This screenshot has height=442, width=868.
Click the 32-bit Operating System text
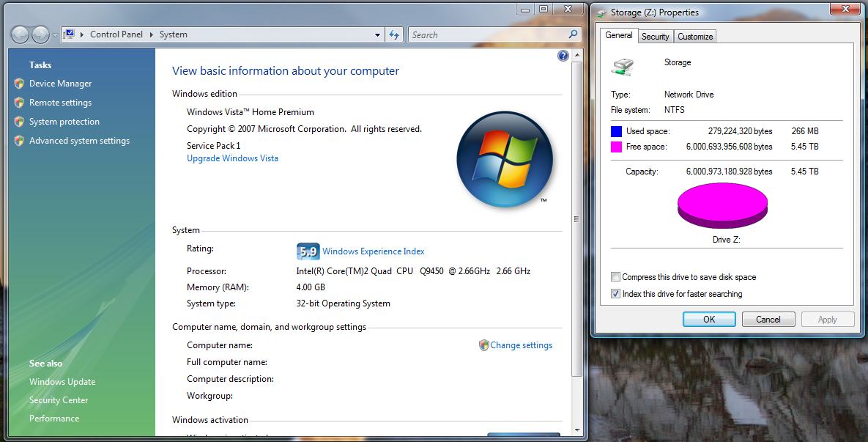[344, 303]
